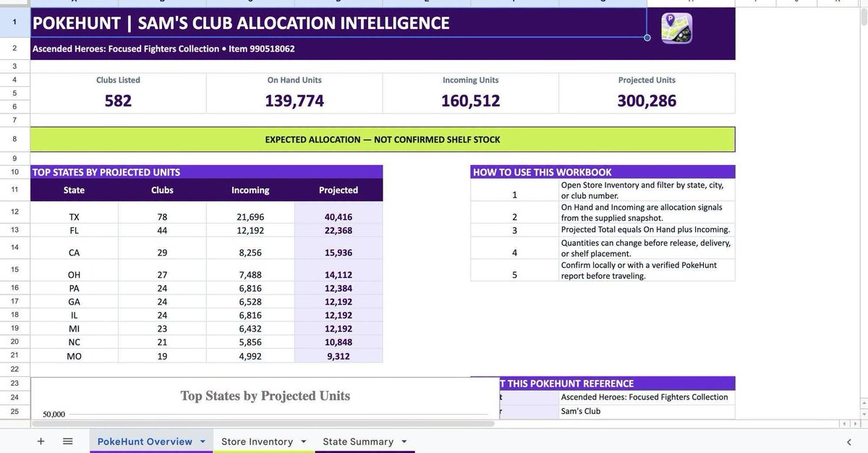Select the Projected Units value 300,286
This screenshot has height=453, width=868.
tap(647, 101)
